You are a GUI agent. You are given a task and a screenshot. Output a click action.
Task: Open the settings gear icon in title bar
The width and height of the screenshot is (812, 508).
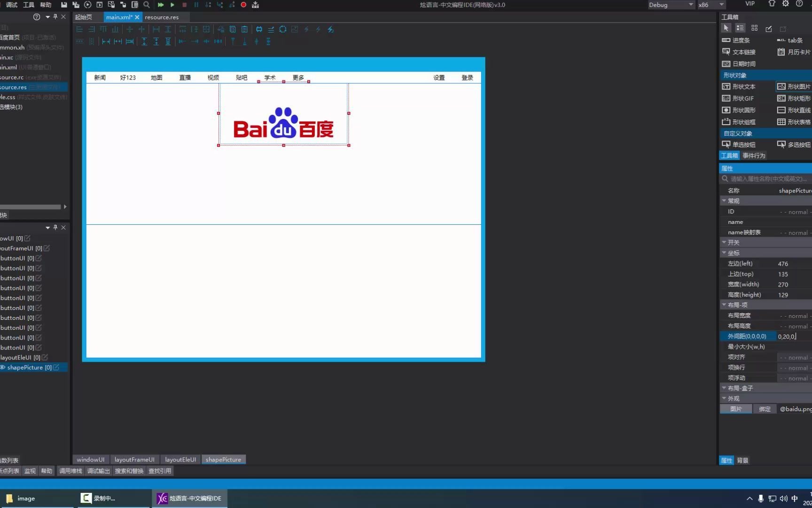tap(786, 4)
